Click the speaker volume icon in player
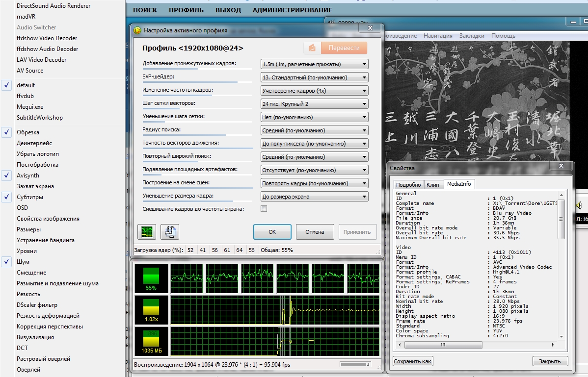This screenshot has width=588, height=377. pos(579,205)
